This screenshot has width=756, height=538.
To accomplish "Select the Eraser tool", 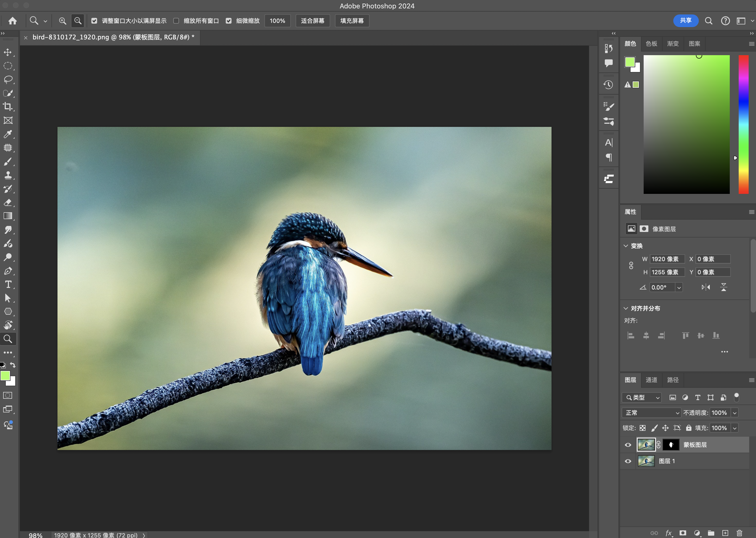I will [x=8, y=203].
